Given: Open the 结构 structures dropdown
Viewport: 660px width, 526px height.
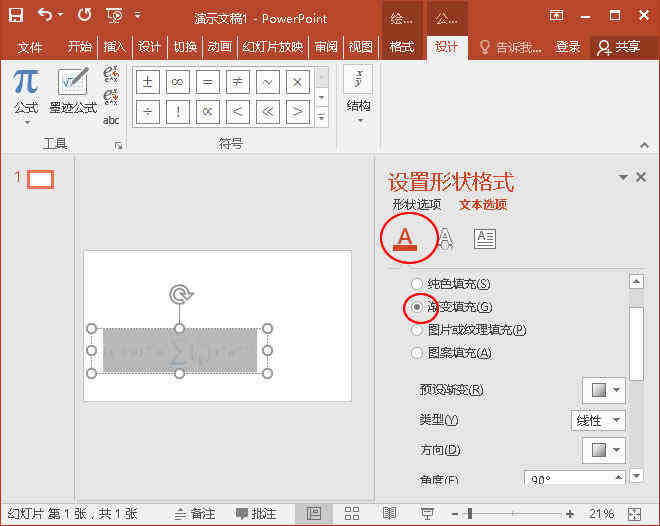Looking at the screenshot, I should (358, 97).
